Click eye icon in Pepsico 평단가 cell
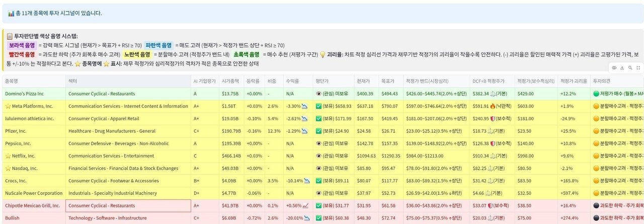644x224 pixels. [x=318, y=143]
